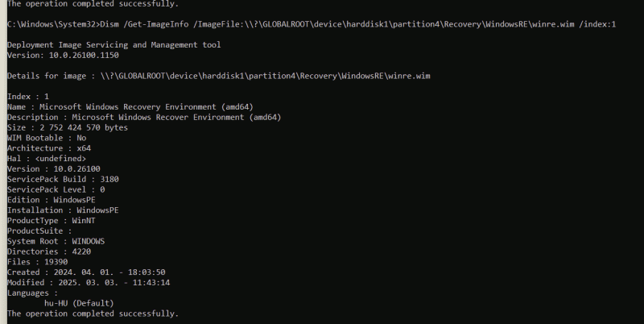The height and width of the screenshot is (324, 644).
Task: Click the Modified : 2025. 03. 03. timestamp line
Action: click(x=89, y=282)
